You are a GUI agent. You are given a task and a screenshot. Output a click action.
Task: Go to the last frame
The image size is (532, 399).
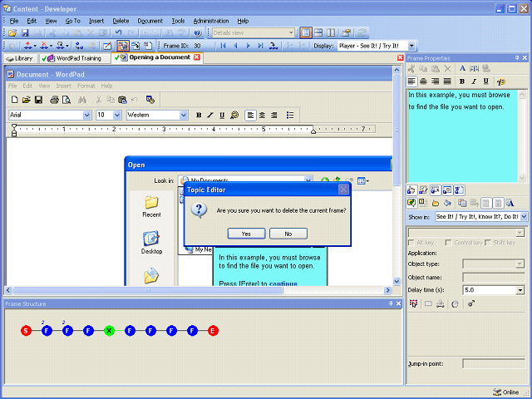(260, 46)
